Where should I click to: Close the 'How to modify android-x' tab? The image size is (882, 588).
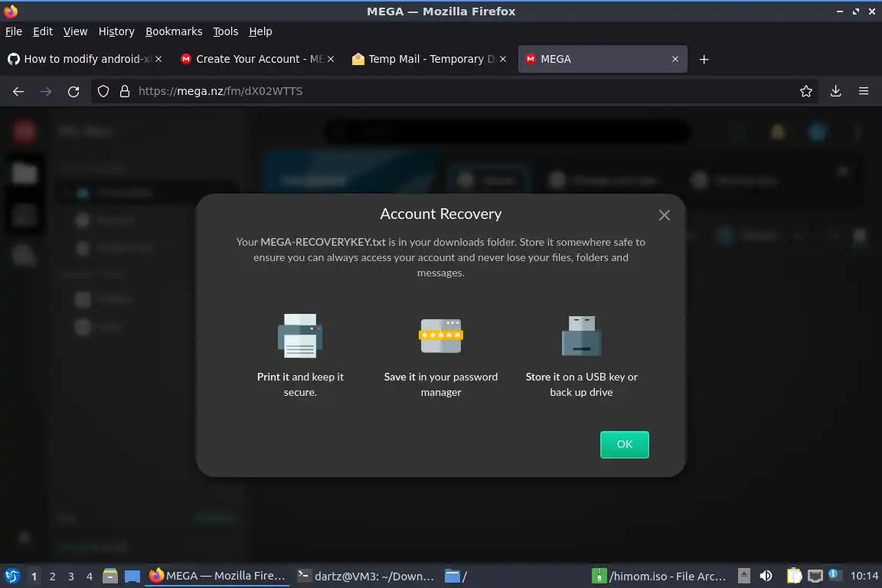click(x=158, y=59)
